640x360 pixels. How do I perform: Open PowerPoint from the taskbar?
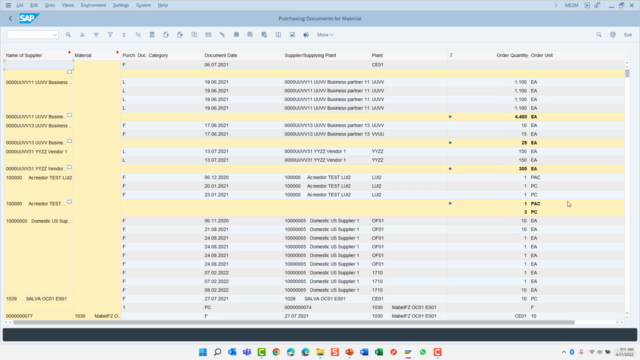[349, 352]
